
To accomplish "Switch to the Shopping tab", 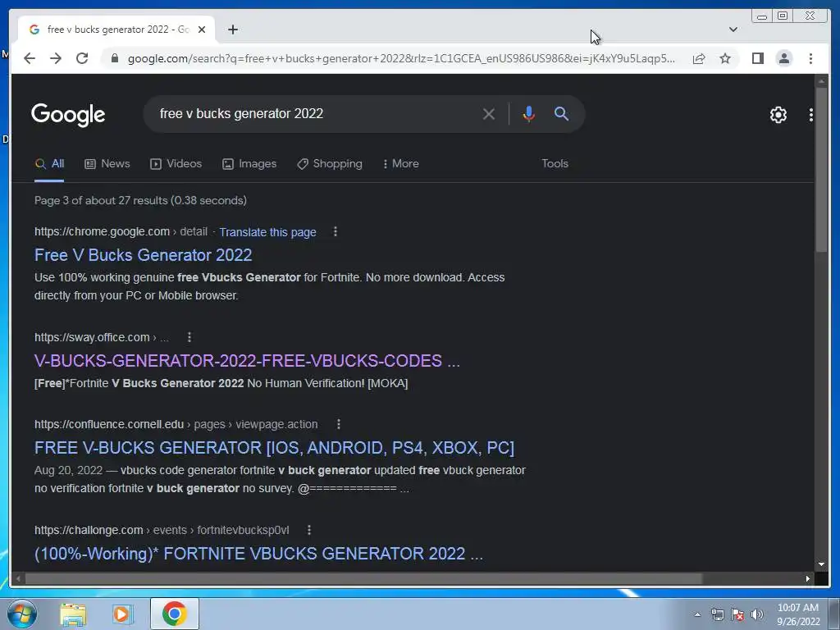I will (330, 164).
